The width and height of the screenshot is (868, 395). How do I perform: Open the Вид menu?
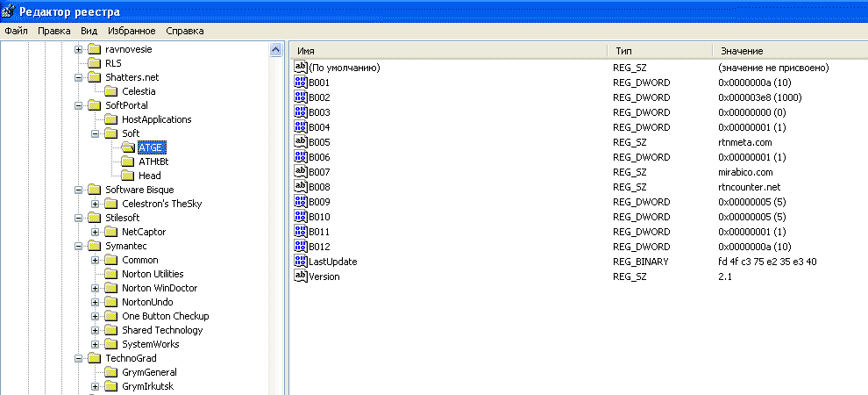pyautogui.click(x=89, y=31)
